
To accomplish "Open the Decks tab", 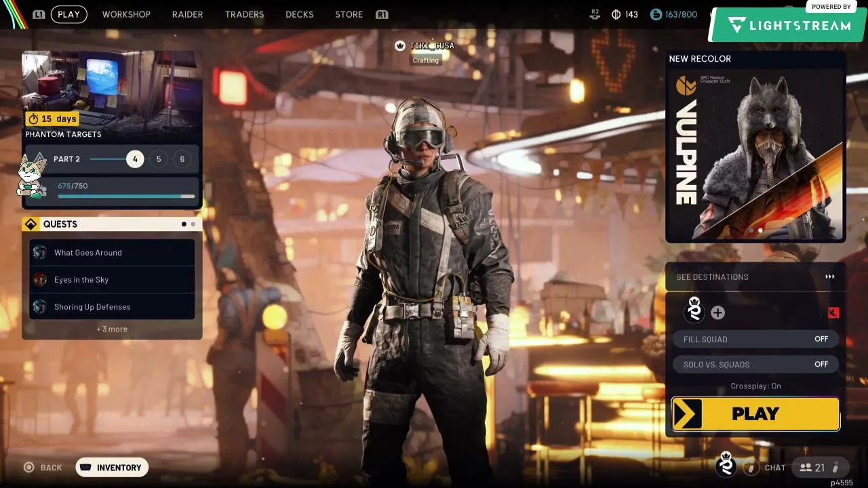I will point(299,14).
